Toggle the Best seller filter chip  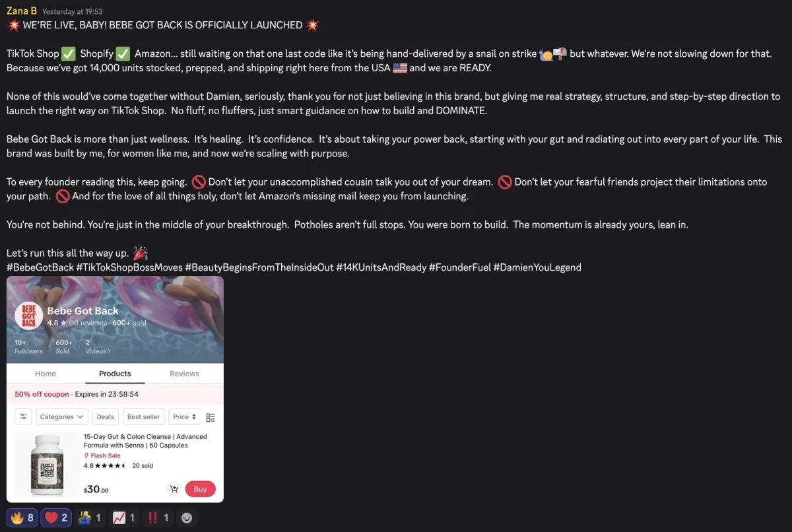143,416
